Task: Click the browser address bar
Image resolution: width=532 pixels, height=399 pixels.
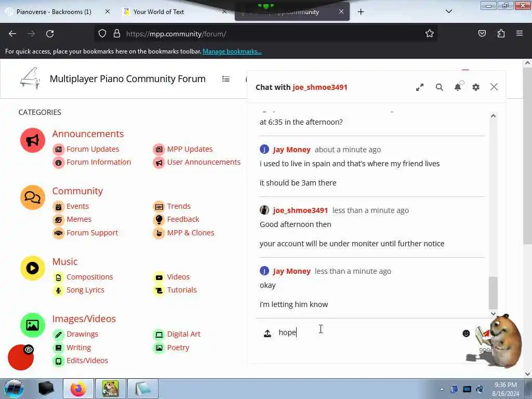Action: coord(264,34)
